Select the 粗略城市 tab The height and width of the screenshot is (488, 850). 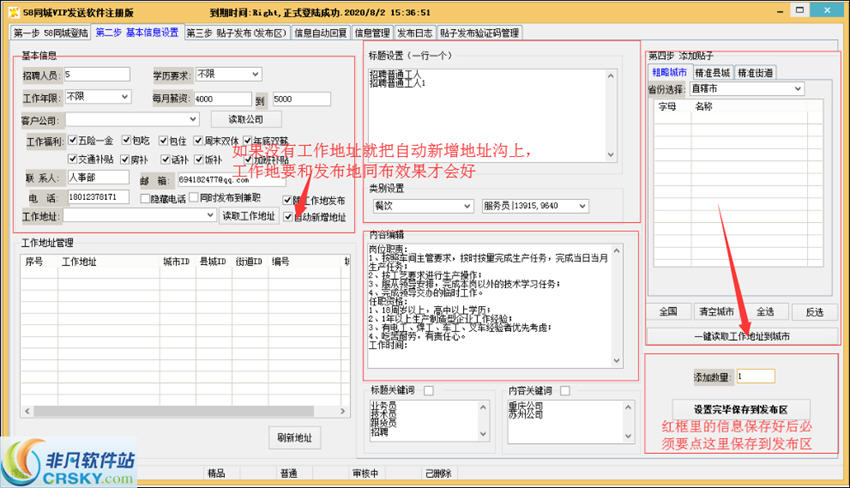point(669,72)
